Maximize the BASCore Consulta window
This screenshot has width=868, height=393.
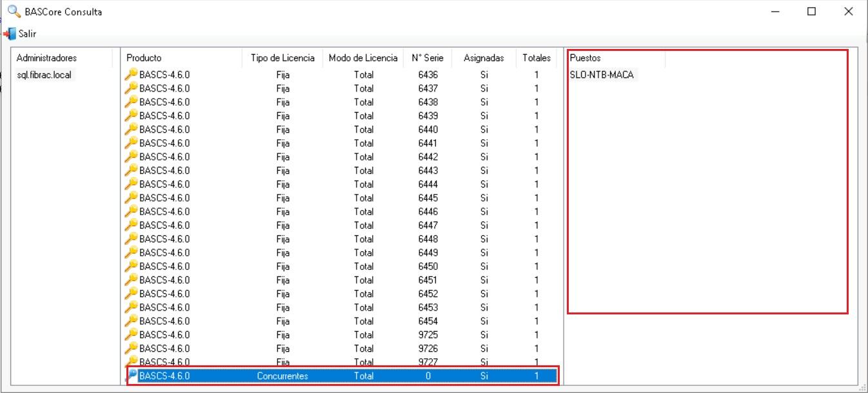(x=812, y=12)
